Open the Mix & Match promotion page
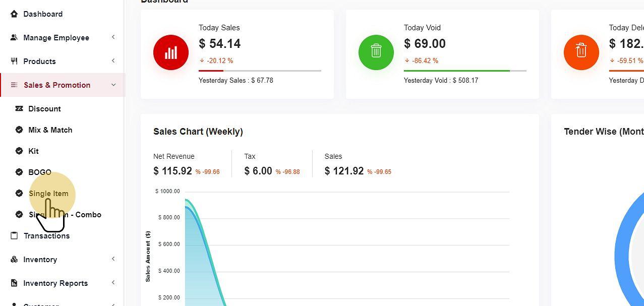Screen dimensions: 644x306 click(x=50, y=130)
